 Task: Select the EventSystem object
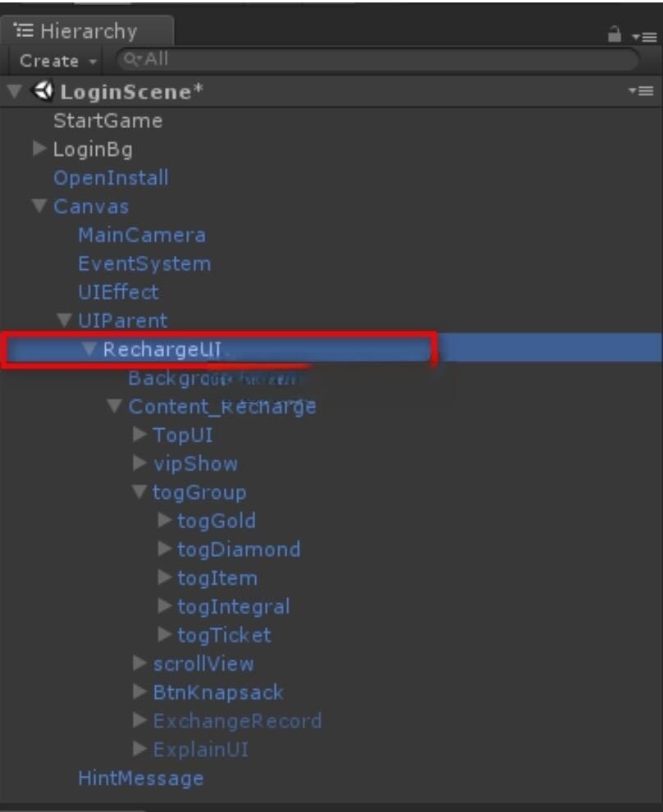144,264
